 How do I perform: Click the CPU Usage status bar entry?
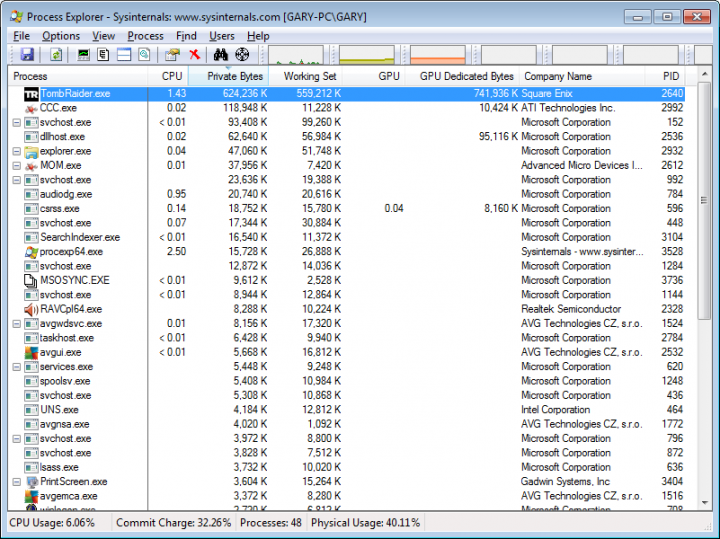coord(52,523)
